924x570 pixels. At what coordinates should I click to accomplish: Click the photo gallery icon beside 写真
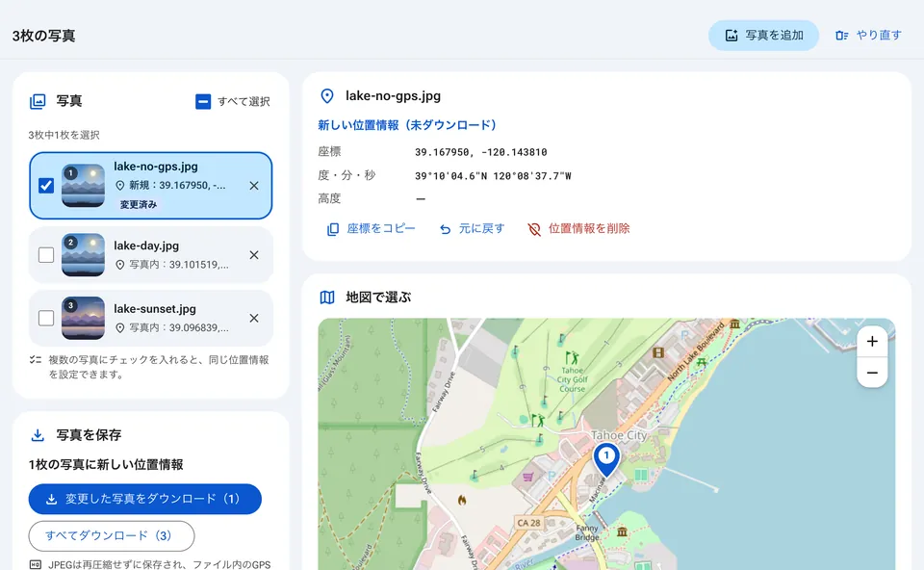(x=38, y=101)
